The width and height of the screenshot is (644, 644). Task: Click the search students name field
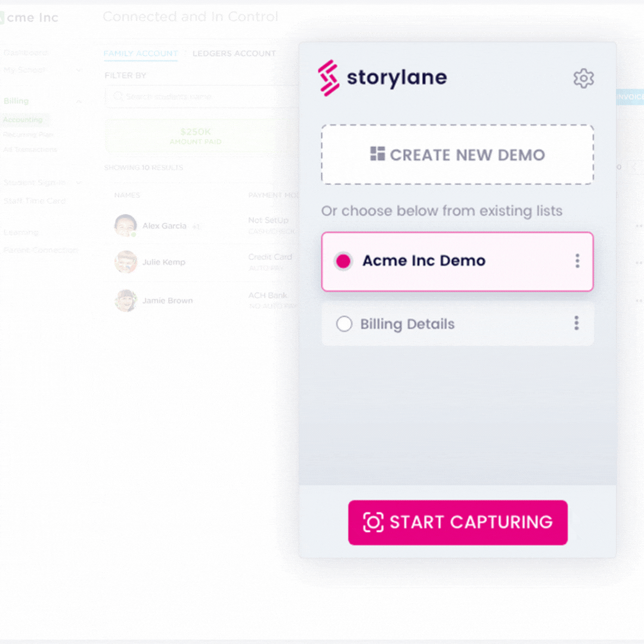click(202, 97)
